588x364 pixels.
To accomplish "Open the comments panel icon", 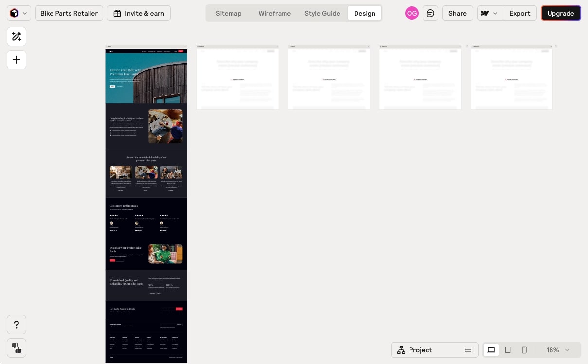I will [430, 13].
